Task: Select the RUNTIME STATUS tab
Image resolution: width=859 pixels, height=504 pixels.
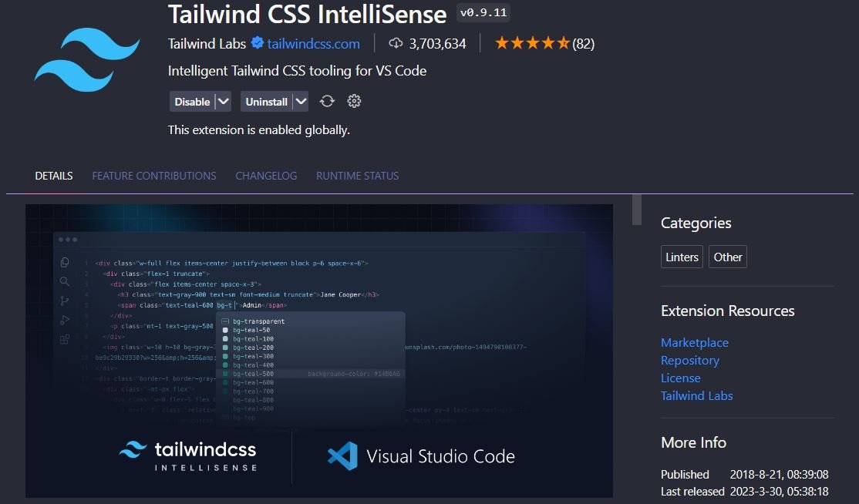Action: point(357,176)
